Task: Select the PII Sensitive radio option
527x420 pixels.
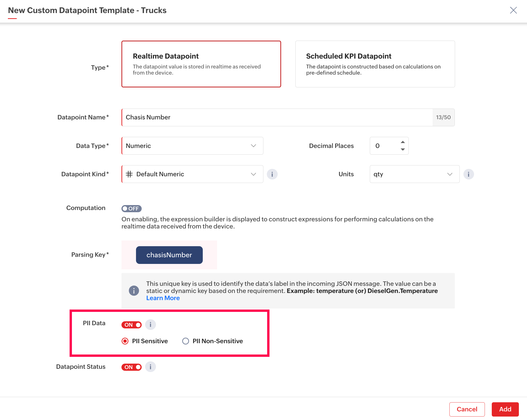Action: (125, 341)
